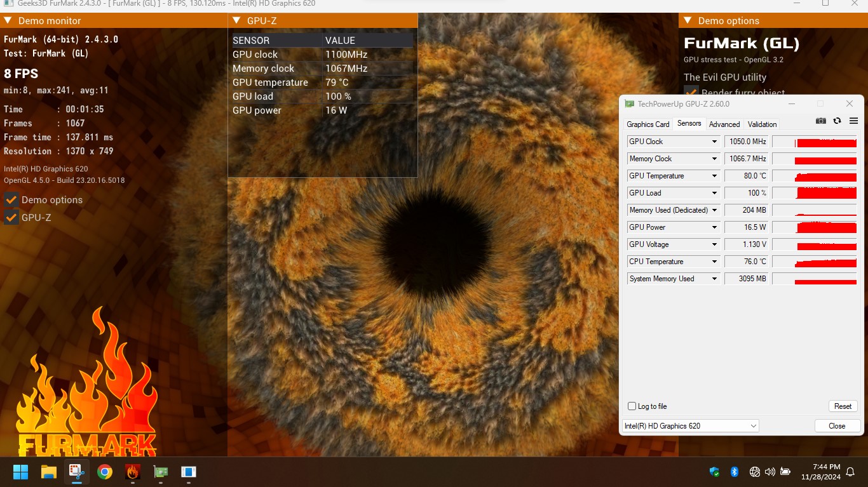Click the GPU-Z graphics card taskbar icon
This screenshot has width=868, height=487.
pos(161,472)
